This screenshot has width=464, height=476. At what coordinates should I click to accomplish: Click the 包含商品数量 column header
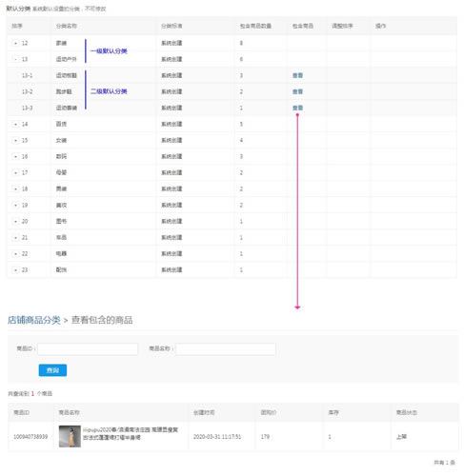pos(255,26)
